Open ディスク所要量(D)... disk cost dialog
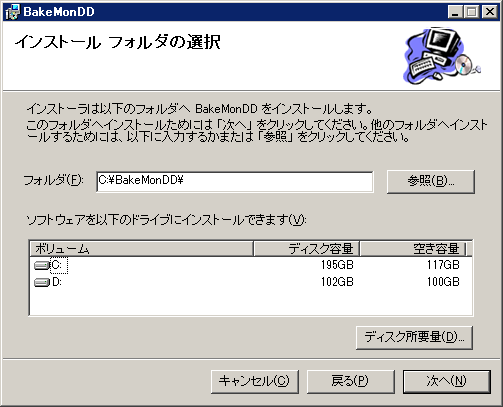The width and height of the screenshot is (503, 407). click(x=414, y=337)
